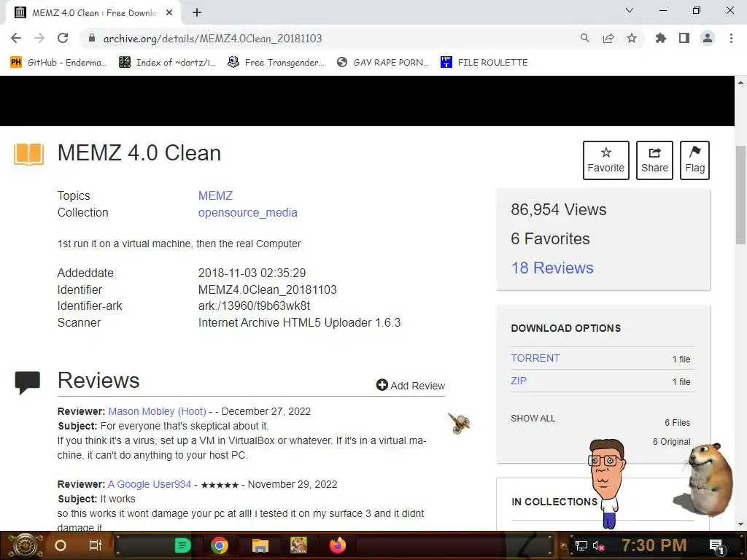This screenshot has width=747, height=560.
Task: Open the green notes app on taskbar
Action: tap(182, 545)
